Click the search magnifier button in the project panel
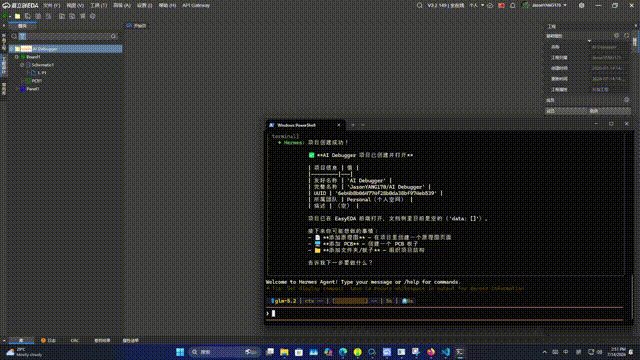This screenshot has width=640, height=360. coord(113,36)
